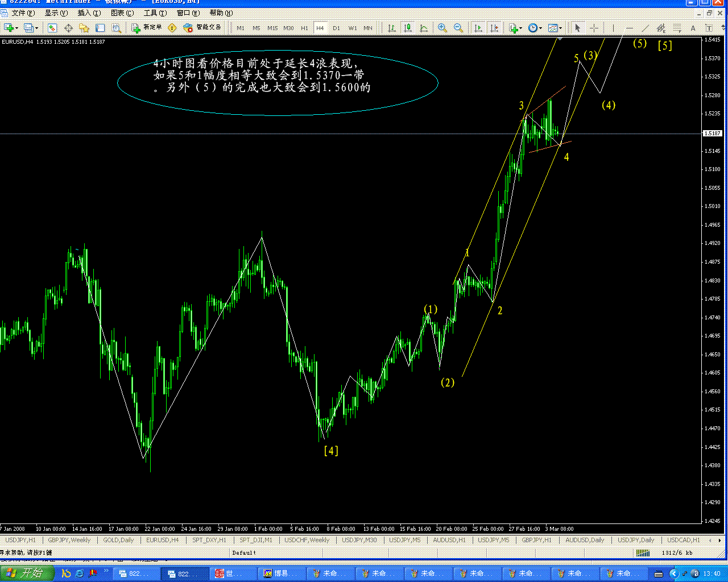Switch to the USDCAD,H1 chart tab

click(684, 540)
